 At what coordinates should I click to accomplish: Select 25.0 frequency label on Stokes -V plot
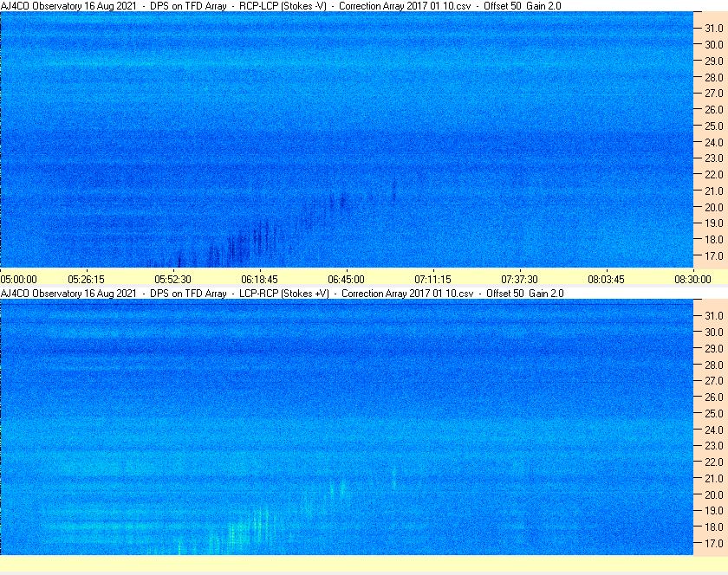coord(714,126)
